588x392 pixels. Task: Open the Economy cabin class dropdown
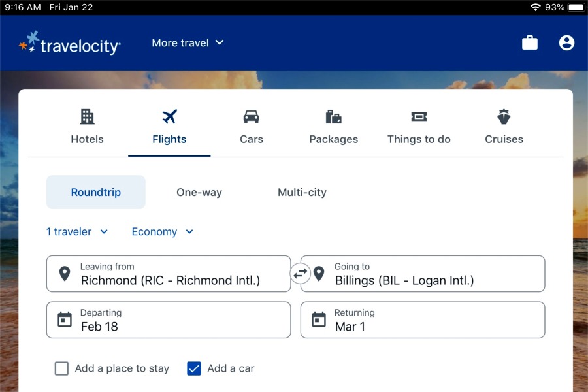tap(163, 231)
